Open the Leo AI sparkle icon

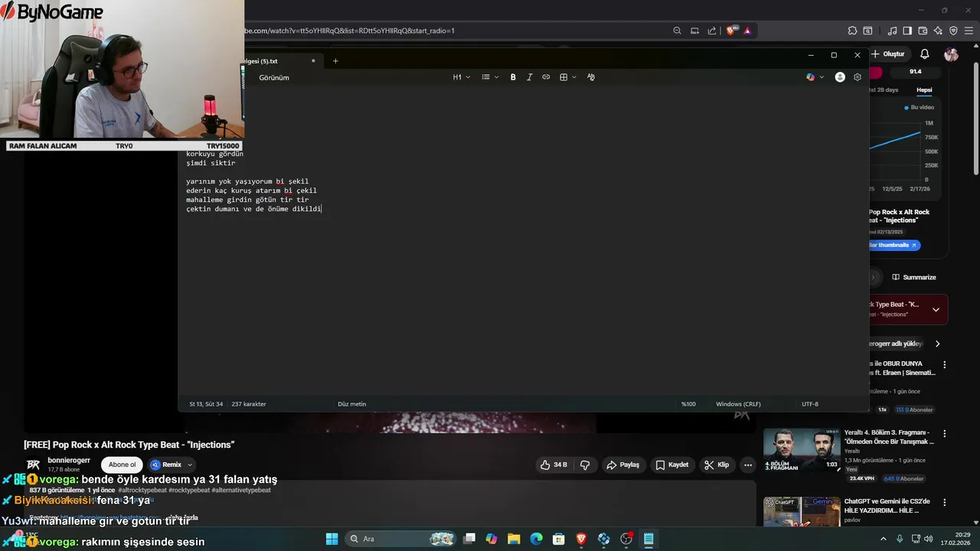938,31
